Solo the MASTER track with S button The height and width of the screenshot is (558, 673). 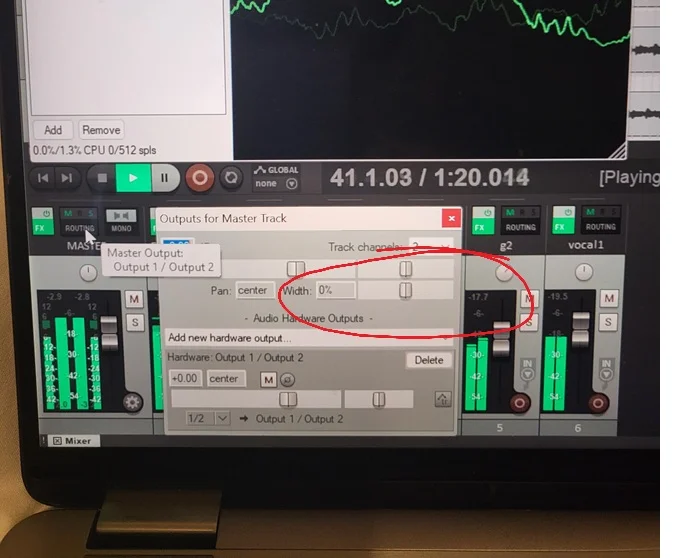point(135,322)
